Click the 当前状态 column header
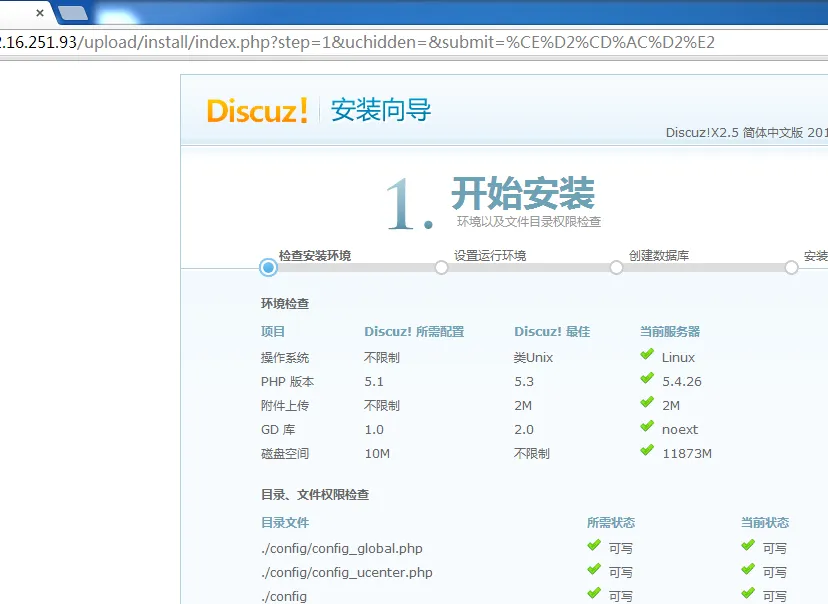Screen dimensions: 828x604 765,523
